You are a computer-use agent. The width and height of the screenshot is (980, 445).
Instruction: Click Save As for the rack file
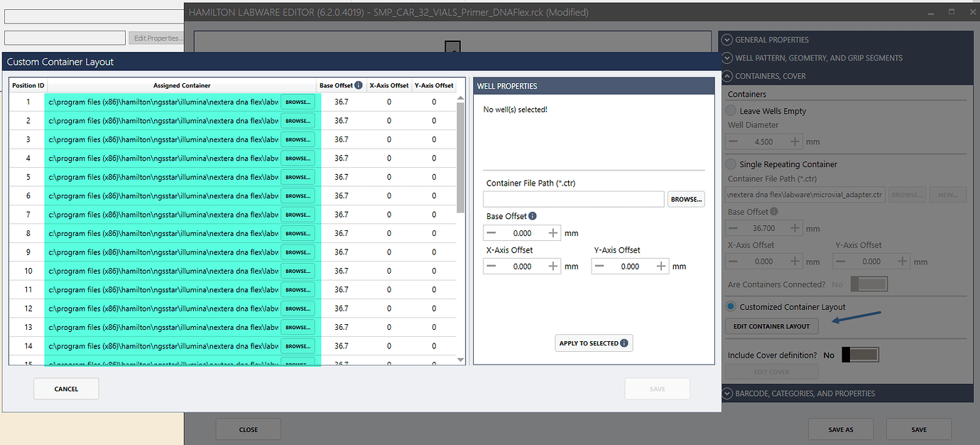841,429
